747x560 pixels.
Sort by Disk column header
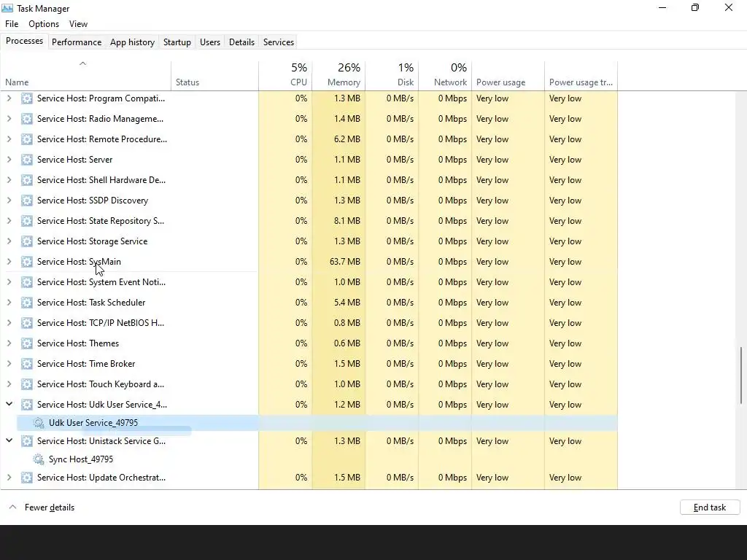tap(392, 76)
